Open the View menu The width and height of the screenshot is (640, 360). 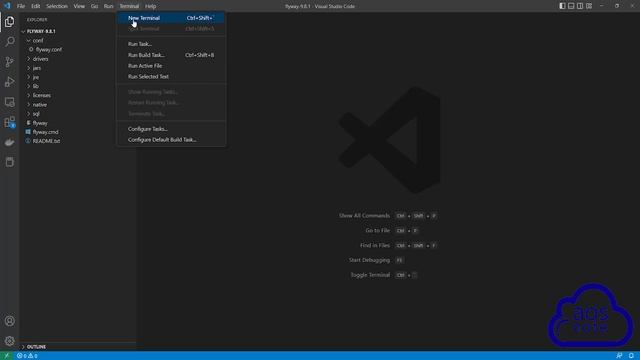click(x=79, y=6)
